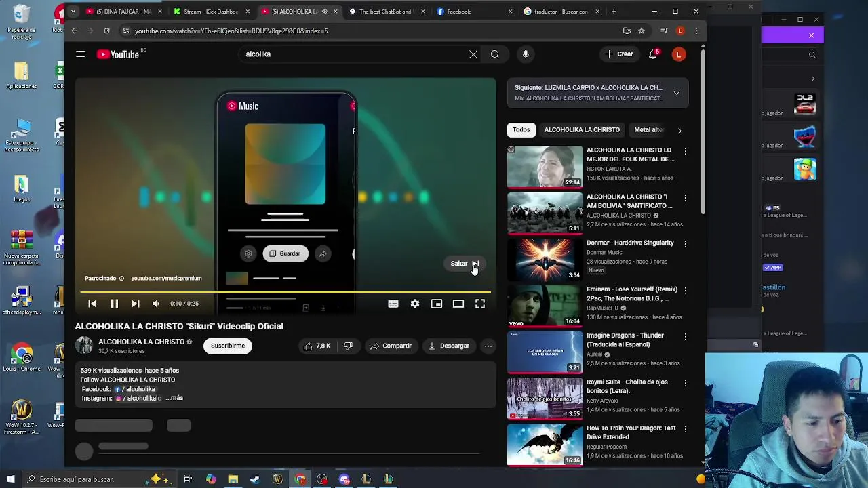Open the account avatar menu
Screen dimensions: 868x488
679,54
